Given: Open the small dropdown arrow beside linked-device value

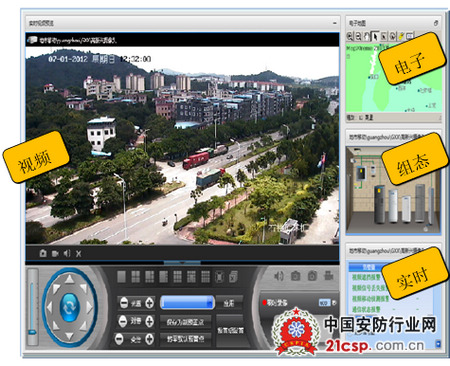Looking at the screenshot, I should pos(334,303).
